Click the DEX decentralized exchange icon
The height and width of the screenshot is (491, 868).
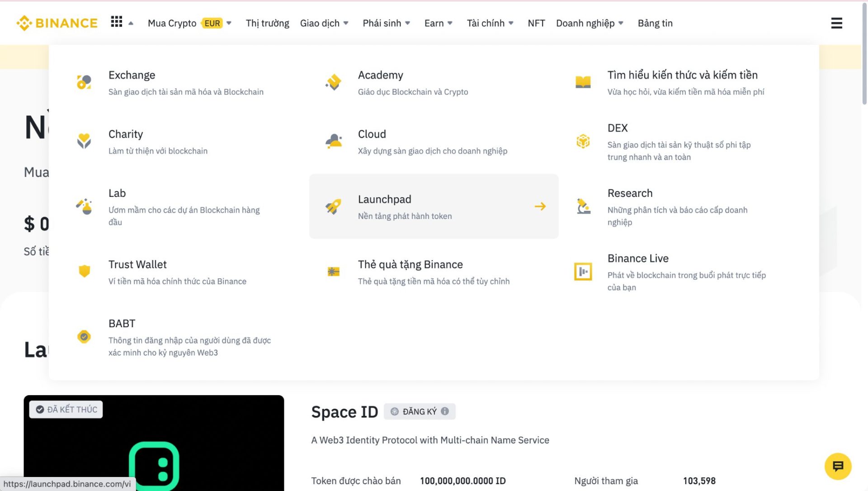click(583, 141)
